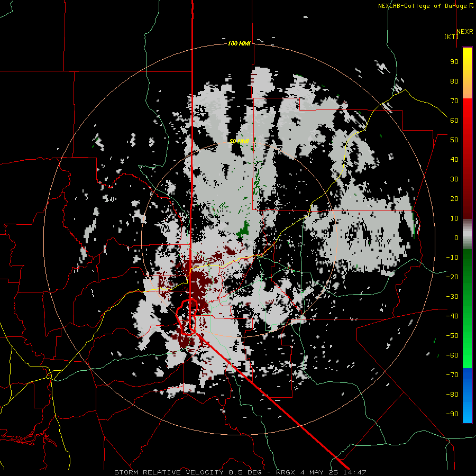This screenshot has width=476, height=476.
Task: Select the -50 value on velocity scale
Action: point(452,335)
